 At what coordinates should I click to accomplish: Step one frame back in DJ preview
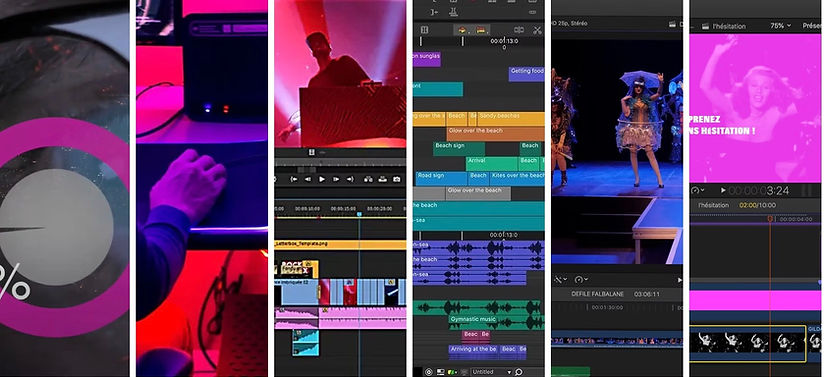pos(308,179)
